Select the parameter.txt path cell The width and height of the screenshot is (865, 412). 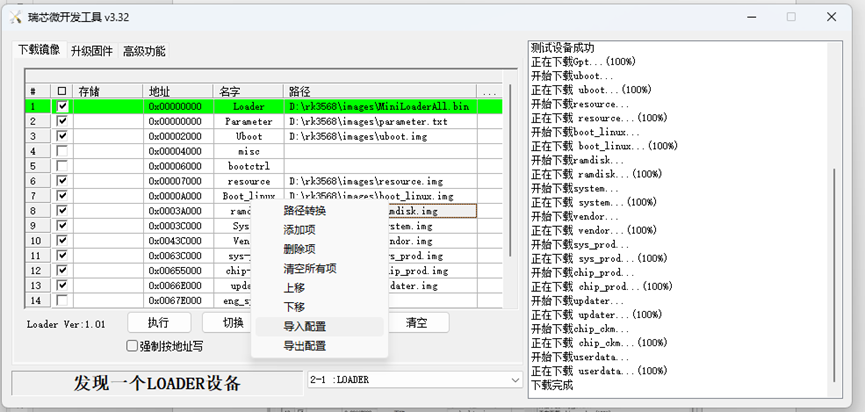click(x=380, y=121)
